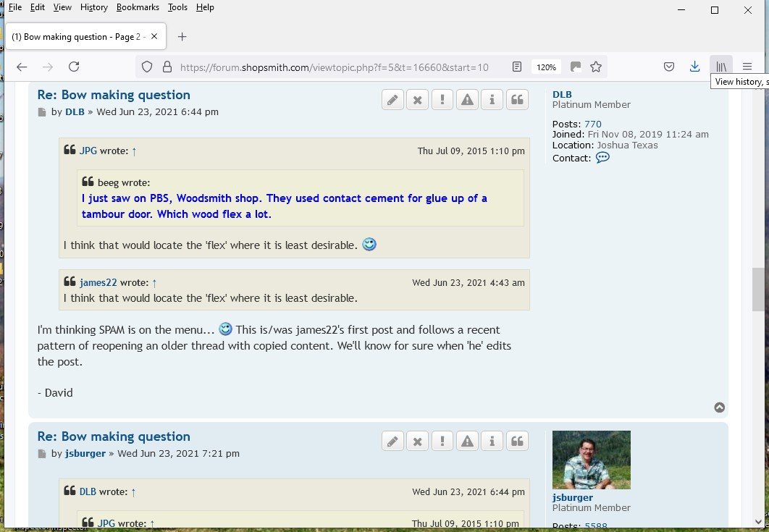This screenshot has width=769, height=532.
Task: Toggle reader view icon
Action: coord(517,67)
